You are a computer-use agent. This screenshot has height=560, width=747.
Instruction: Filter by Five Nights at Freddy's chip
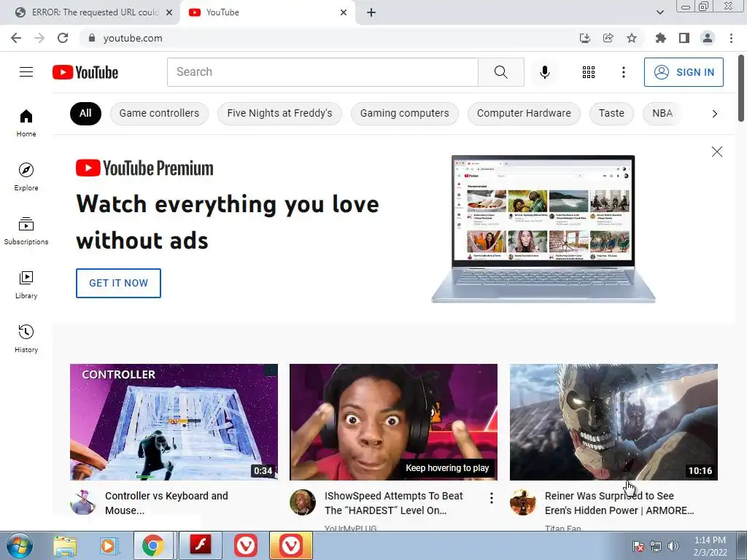[279, 113]
